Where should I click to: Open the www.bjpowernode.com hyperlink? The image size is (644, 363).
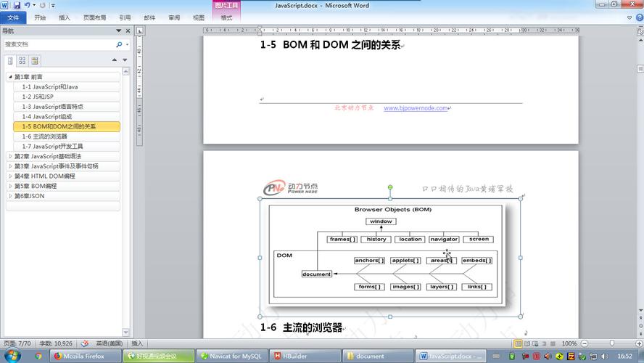[x=416, y=108]
